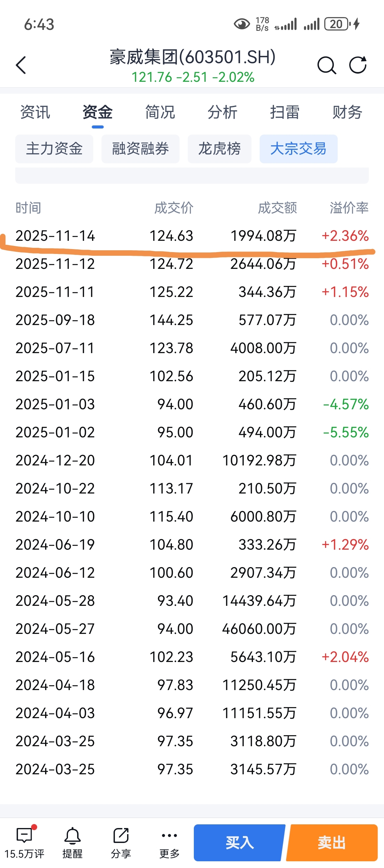384x868 pixels.
Task: Select the 融资融券 filter chip
Action: point(140,149)
